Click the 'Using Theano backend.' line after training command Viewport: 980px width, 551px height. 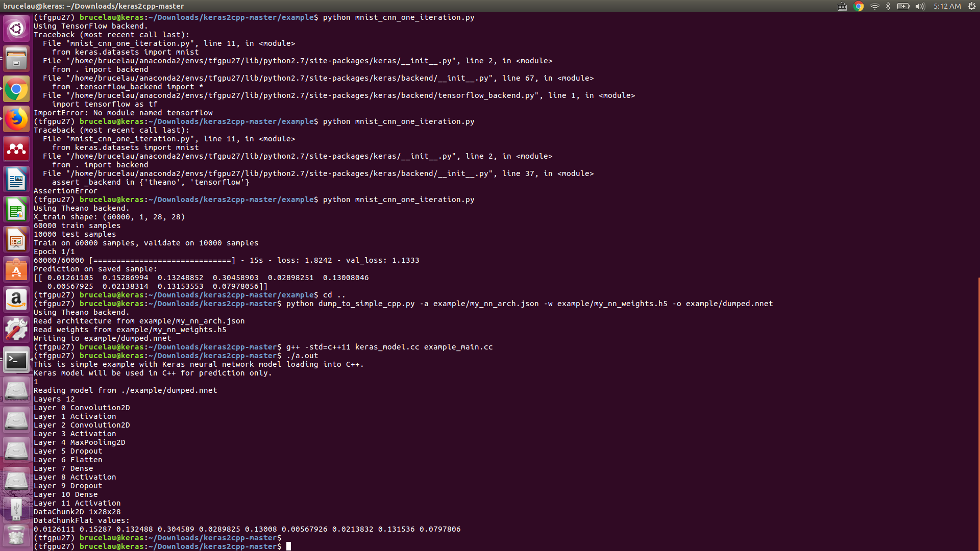82,208
